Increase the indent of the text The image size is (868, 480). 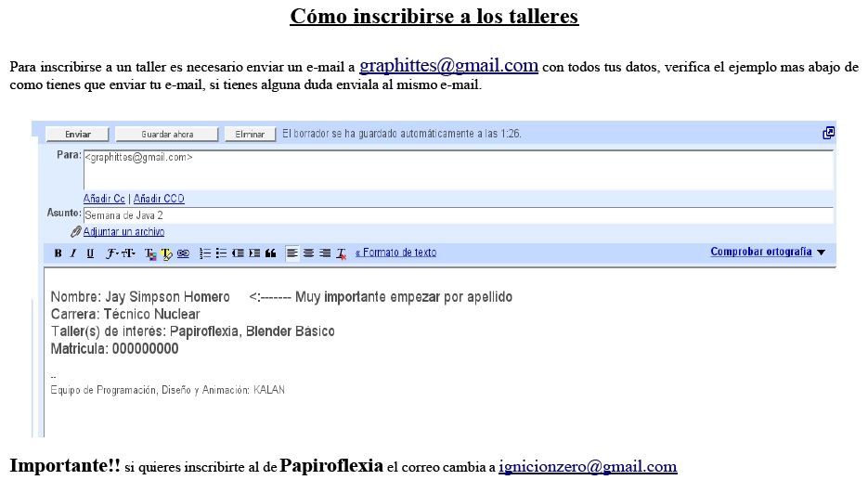point(254,253)
